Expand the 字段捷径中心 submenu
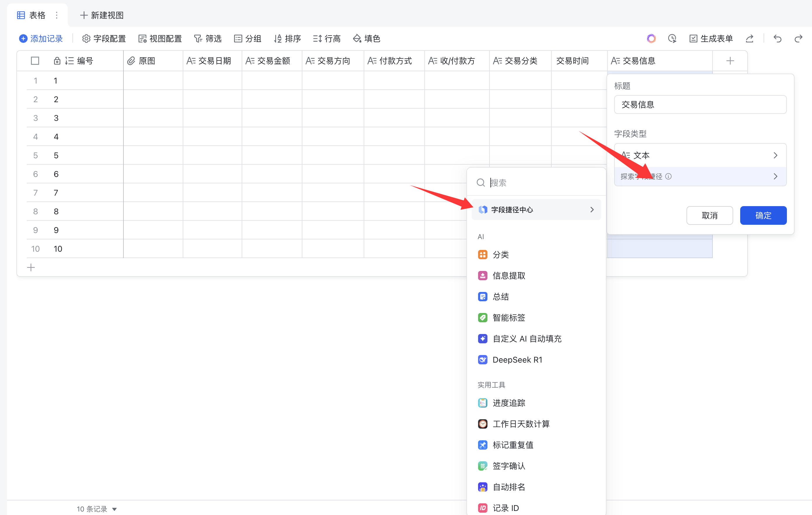Viewport: 812px width, 515px height. pyautogui.click(x=536, y=210)
